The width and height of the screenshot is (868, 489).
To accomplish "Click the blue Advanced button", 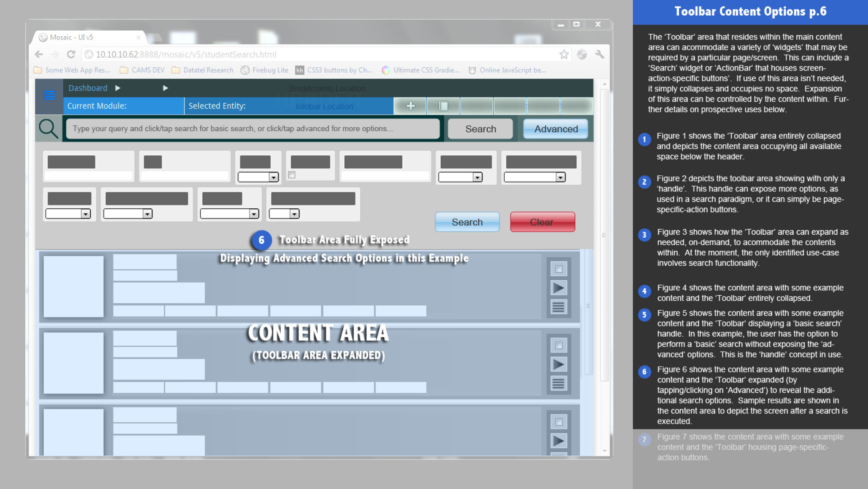I will [x=555, y=129].
